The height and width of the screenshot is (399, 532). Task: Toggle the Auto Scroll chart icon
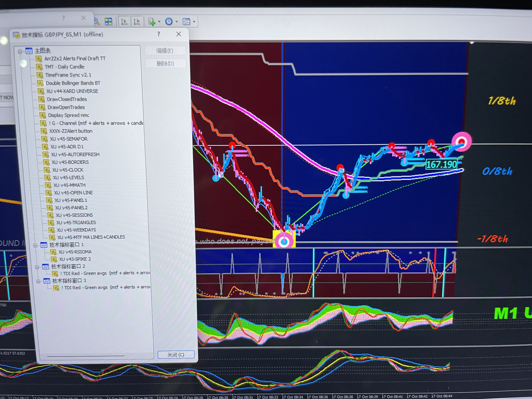[124, 22]
